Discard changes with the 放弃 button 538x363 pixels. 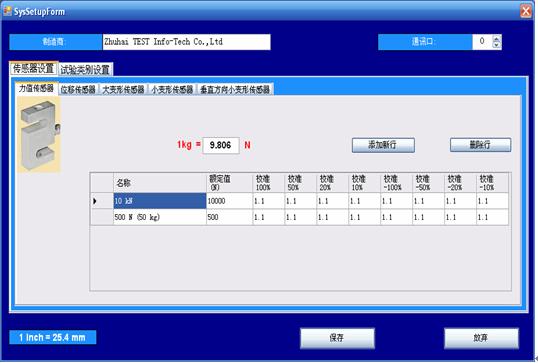tap(481, 338)
